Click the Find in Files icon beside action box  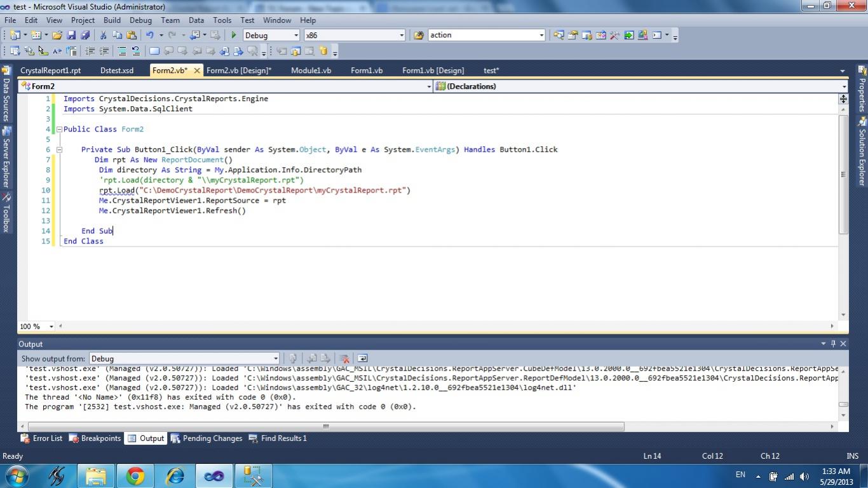419,35
